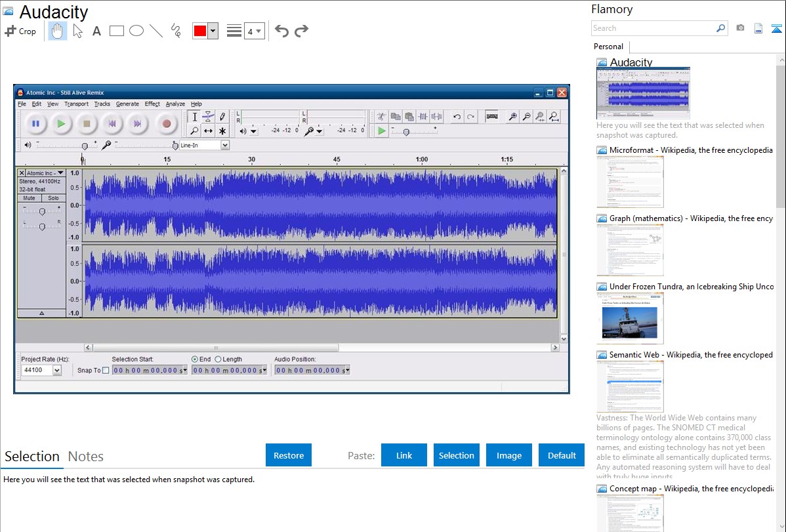Screen dimensions: 786x532
Task: Select the freehand scribble tool
Action: (x=175, y=31)
